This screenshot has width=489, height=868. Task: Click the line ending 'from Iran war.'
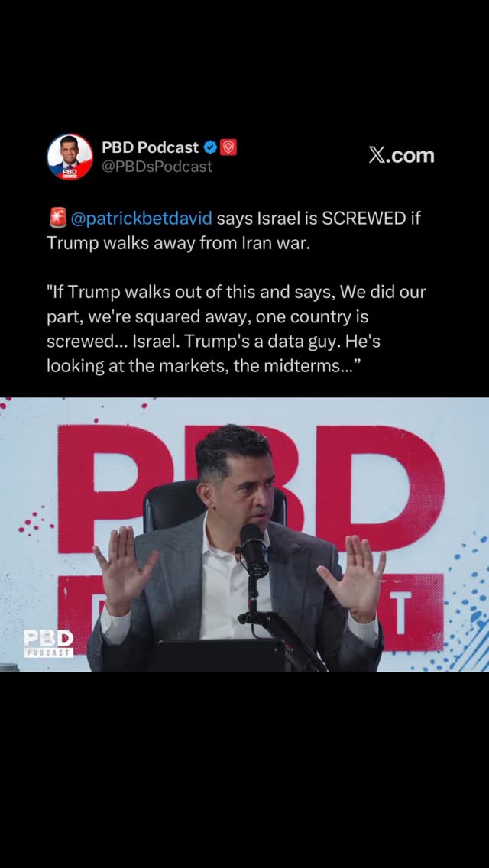pos(178,243)
